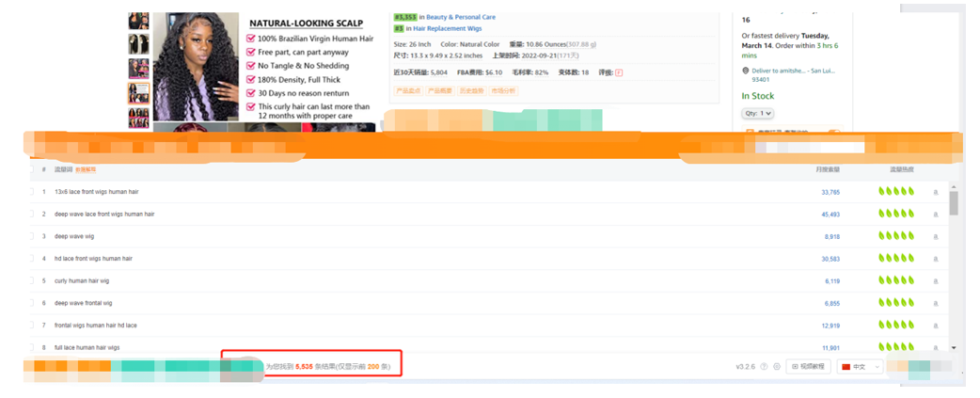980x398 pixels.
Task: Click keyword 'deep wave wig'
Action: tap(74, 237)
